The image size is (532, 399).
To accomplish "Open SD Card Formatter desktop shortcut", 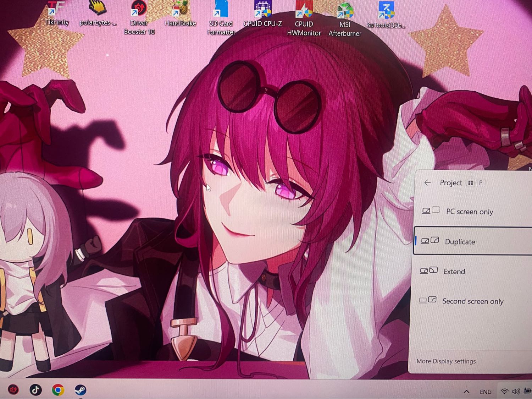I will point(221,18).
